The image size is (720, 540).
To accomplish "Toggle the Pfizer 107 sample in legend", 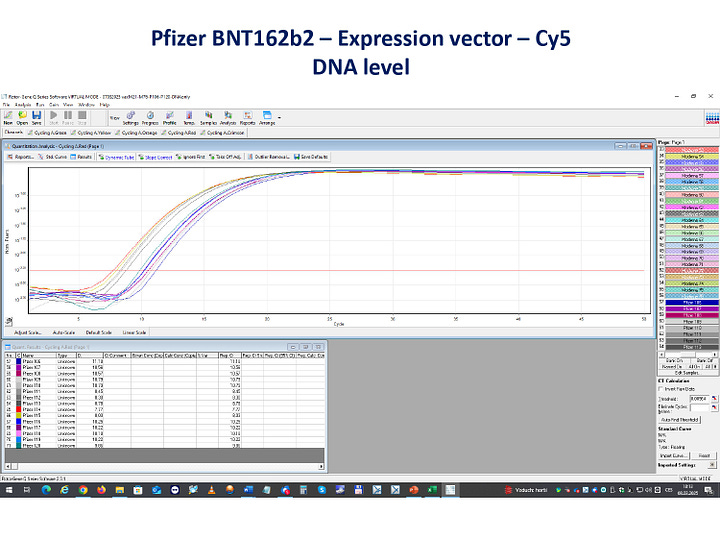I will click(692, 309).
